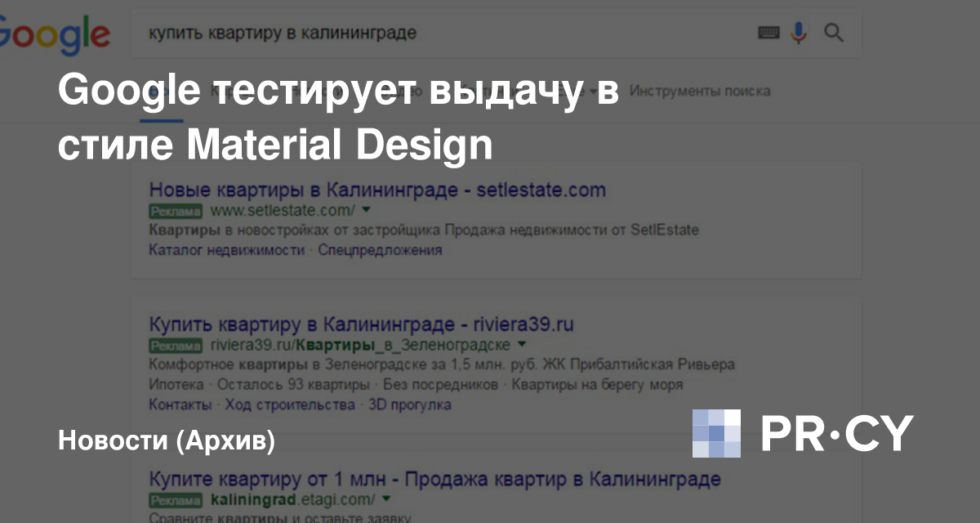
Task: Click the PR-CY pixel square emblem
Action: (x=716, y=433)
